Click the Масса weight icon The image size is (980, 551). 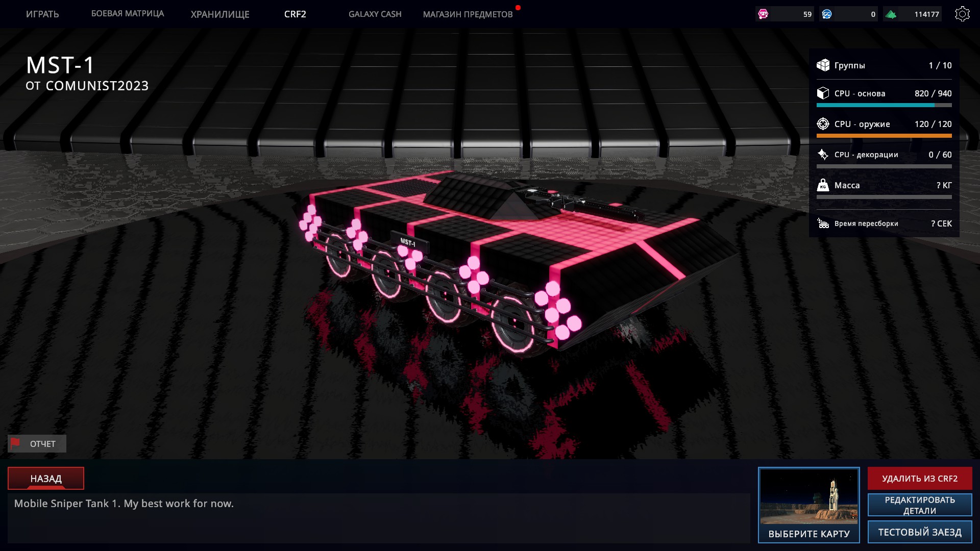click(823, 185)
